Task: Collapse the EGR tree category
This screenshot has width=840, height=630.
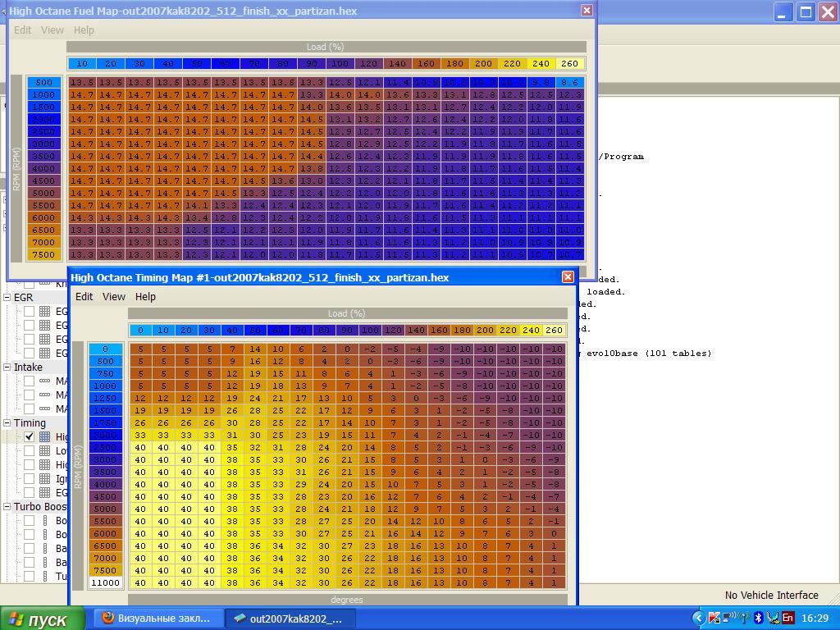Action: 7,298
